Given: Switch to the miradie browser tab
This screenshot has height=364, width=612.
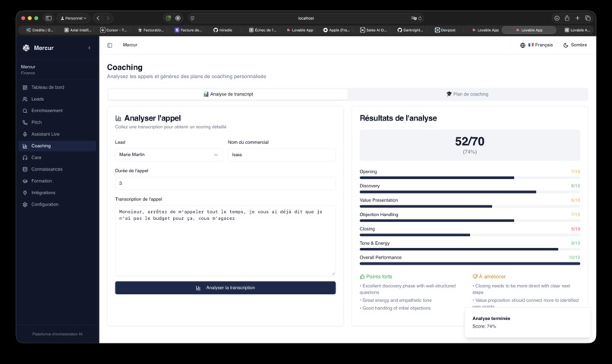Looking at the screenshot, I should pos(223,30).
